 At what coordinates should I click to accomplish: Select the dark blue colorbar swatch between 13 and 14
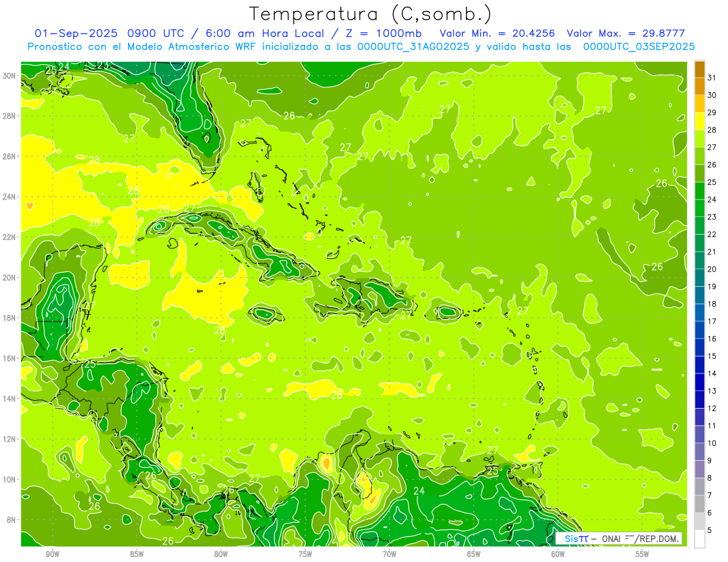click(x=699, y=382)
